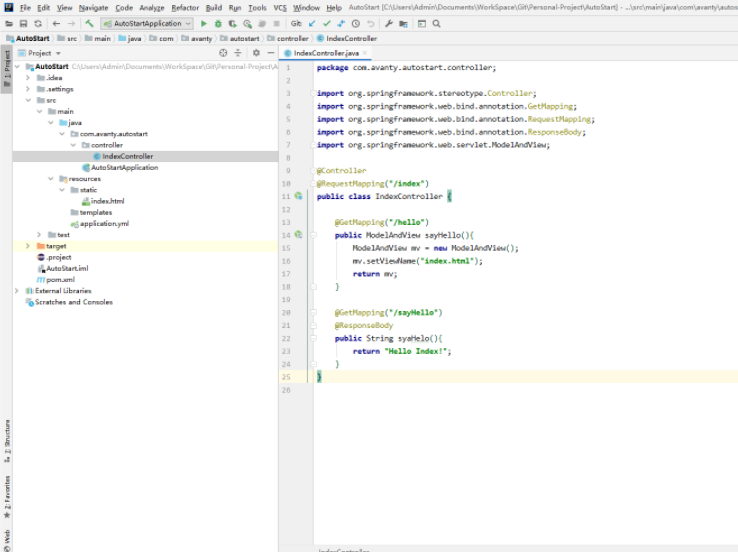This screenshot has height=552, width=738.
Task: Click Locate opened file crosshair icon
Action: point(223,53)
